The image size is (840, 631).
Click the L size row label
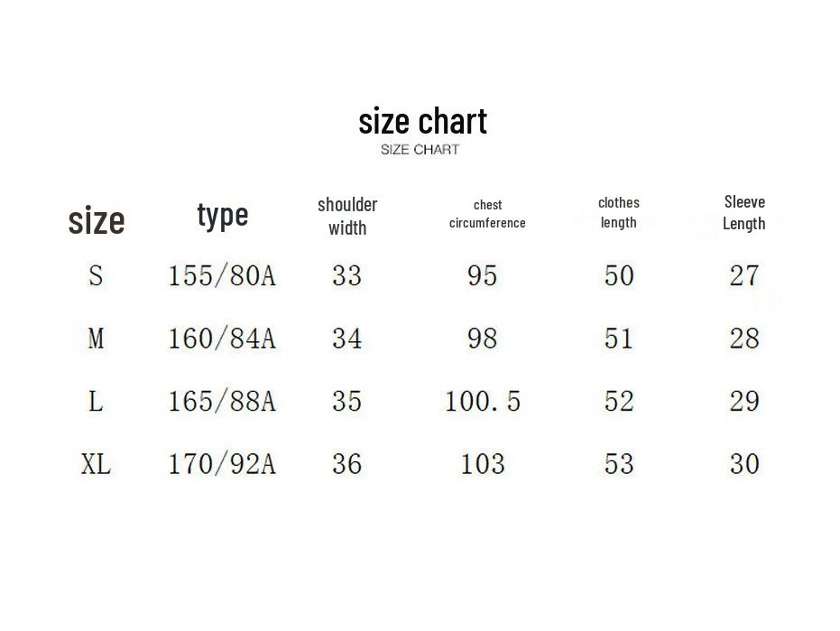pyautogui.click(x=96, y=401)
